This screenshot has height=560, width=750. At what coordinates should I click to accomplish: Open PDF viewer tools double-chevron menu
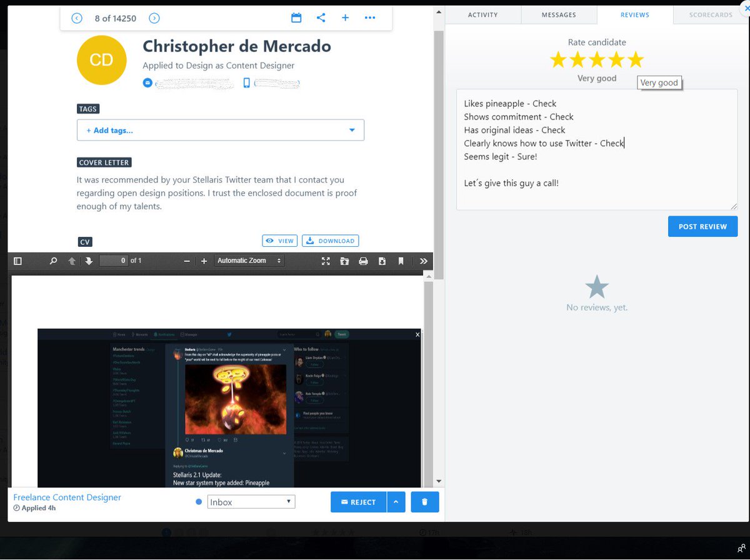[423, 261]
